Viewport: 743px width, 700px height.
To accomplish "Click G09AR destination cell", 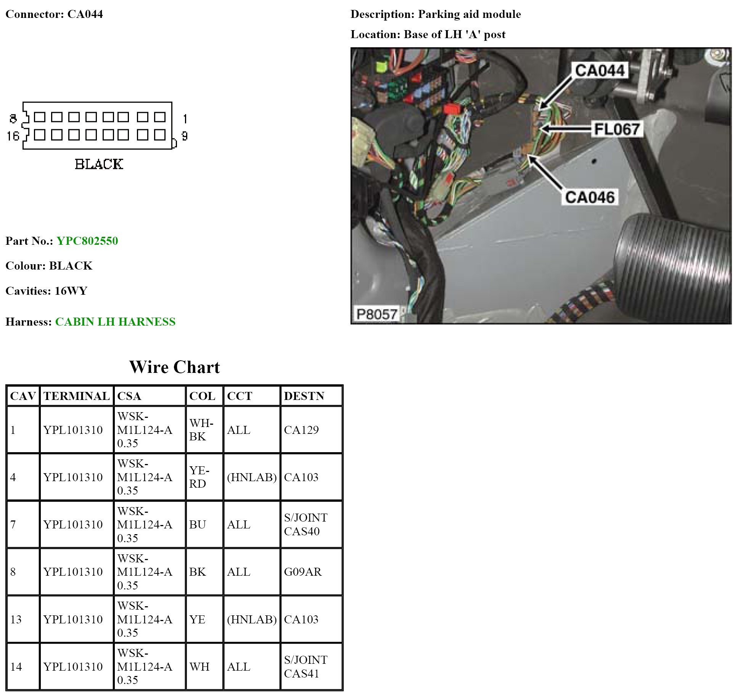I will pyautogui.click(x=303, y=572).
